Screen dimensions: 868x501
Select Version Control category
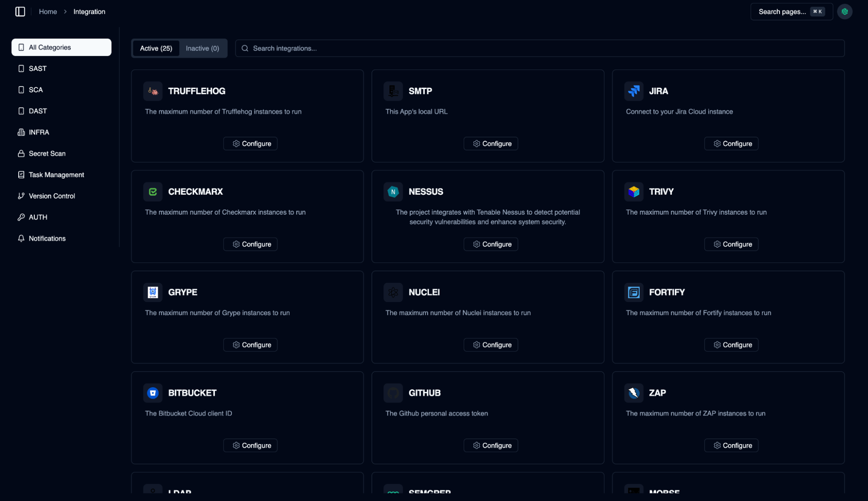(52, 196)
